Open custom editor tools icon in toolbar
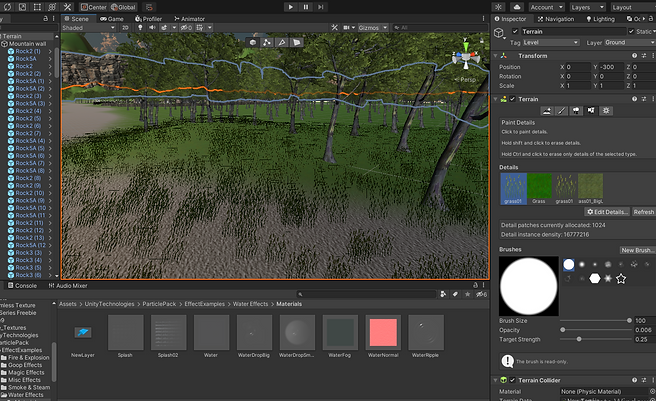This screenshot has width=656, height=401. point(67,7)
